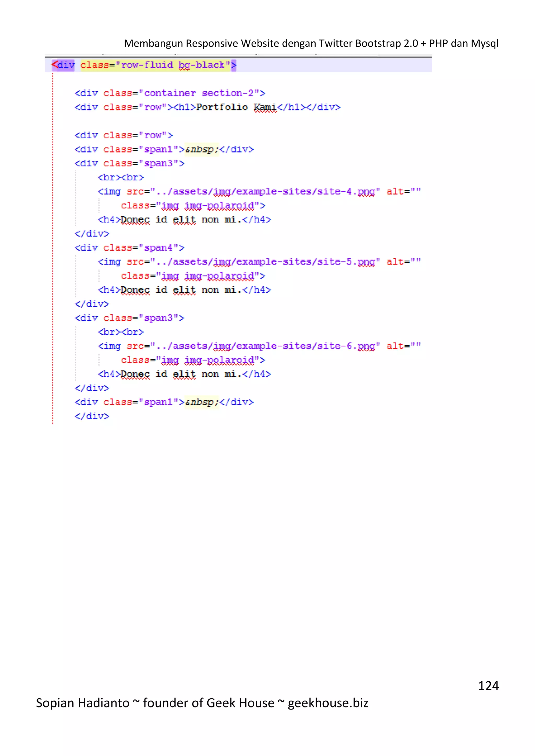Click the div class span4 line
535x756 pixels.
(x=130, y=248)
